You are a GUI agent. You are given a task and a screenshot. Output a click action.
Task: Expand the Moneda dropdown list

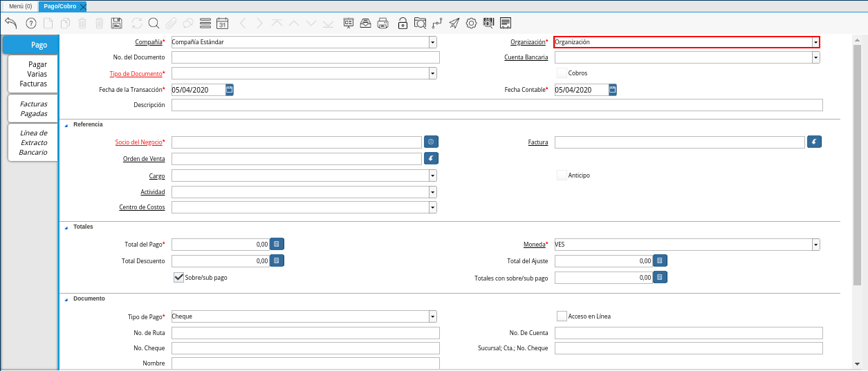(815, 245)
